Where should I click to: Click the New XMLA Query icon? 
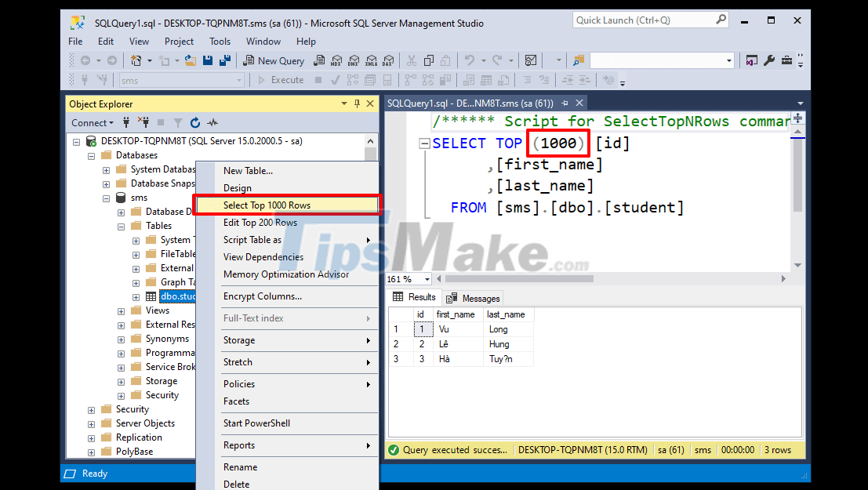pyautogui.click(x=371, y=60)
